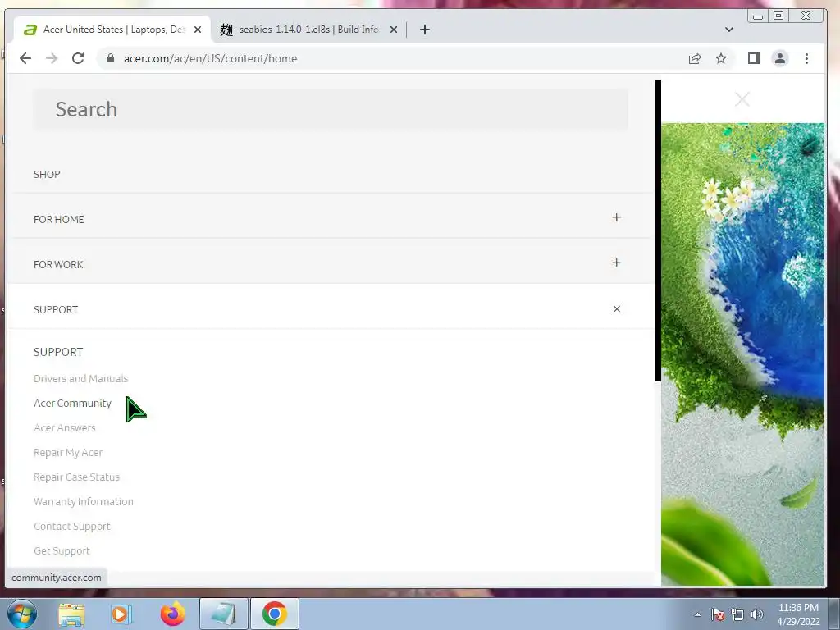
Task: Open Warranty Information
Action: click(84, 502)
